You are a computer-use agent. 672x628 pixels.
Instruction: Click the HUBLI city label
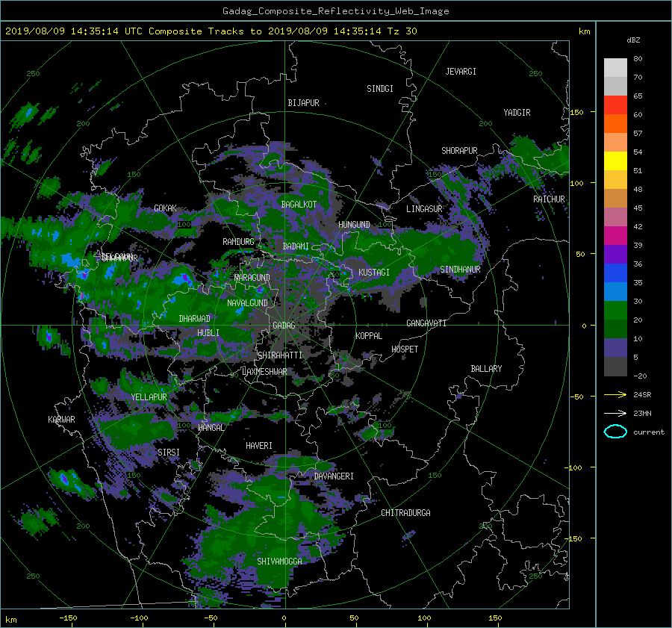point(208,332)
